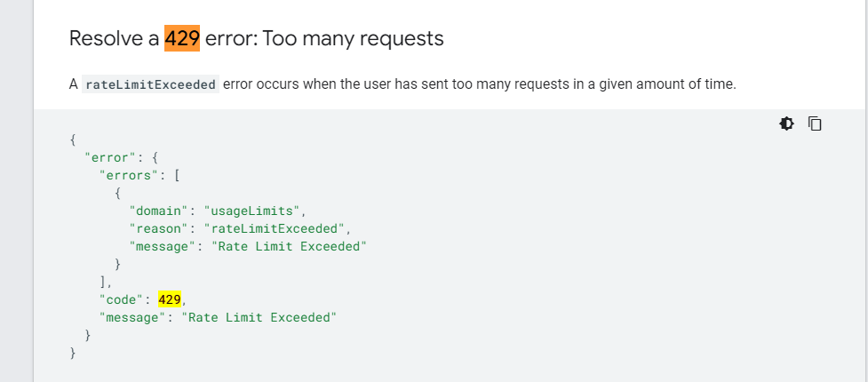Click the "rateLimitExceeded" value in the JSON
Screen dimensions: 868x382
pyautogui.click(x=275, y=228)
